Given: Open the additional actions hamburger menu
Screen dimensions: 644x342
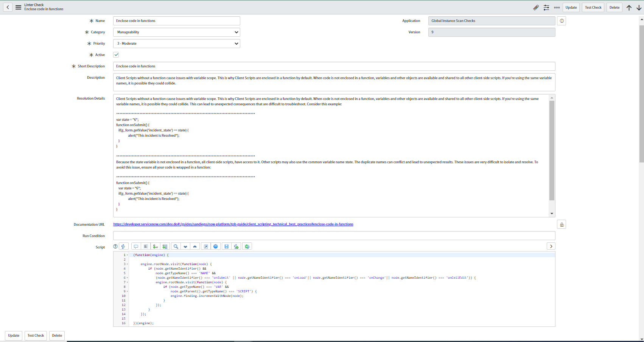Looking at the screenshot, I should tap(18, 7).
